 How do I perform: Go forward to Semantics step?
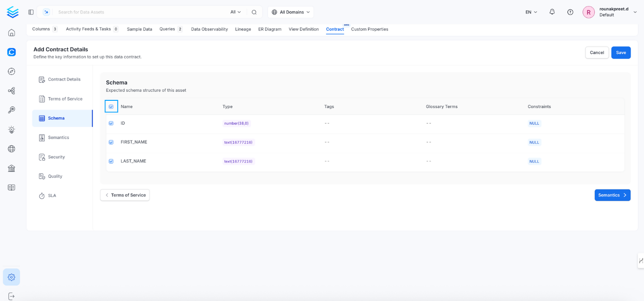click(x=612, y=195)
